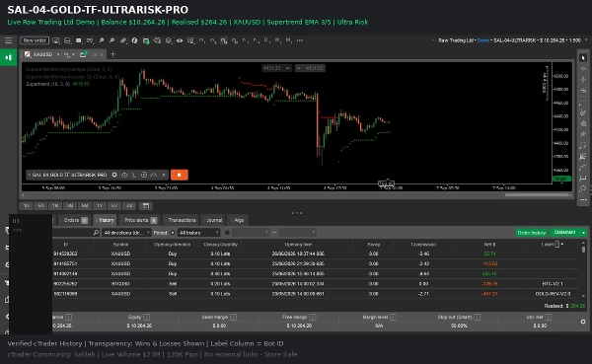Select the Period radio button

click(173, 233)
